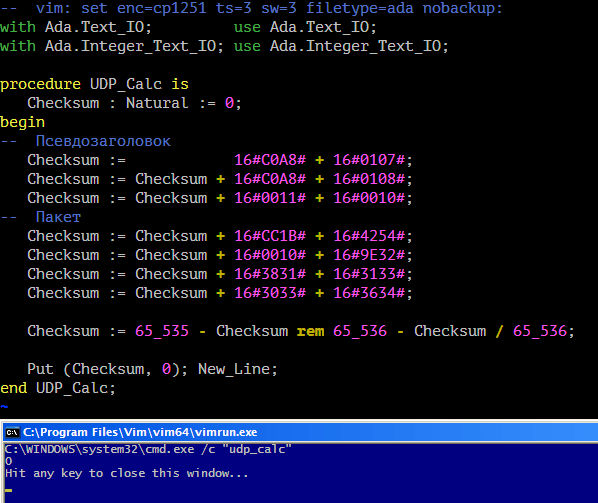The height and width of the screenshot is (503, 598).
Task: Place cursor on 'procedure UDP_Calc is' line
Action: coord(94,84)
